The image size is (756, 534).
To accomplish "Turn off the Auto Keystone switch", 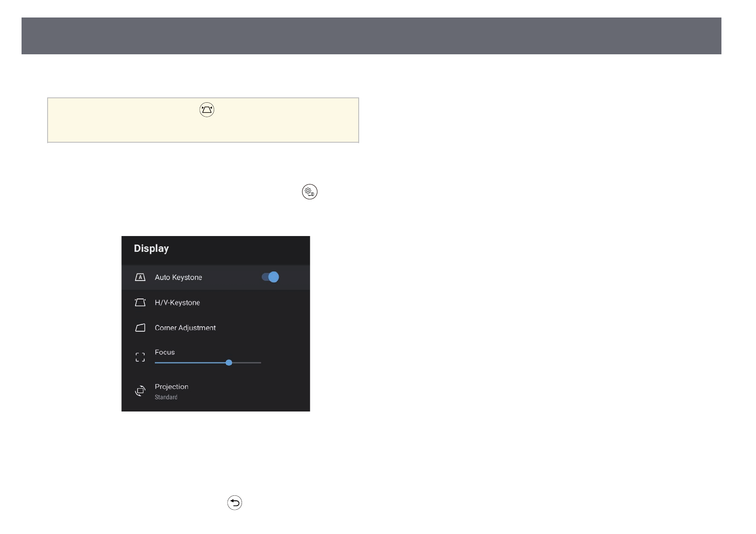I will (x=270, y=277).
